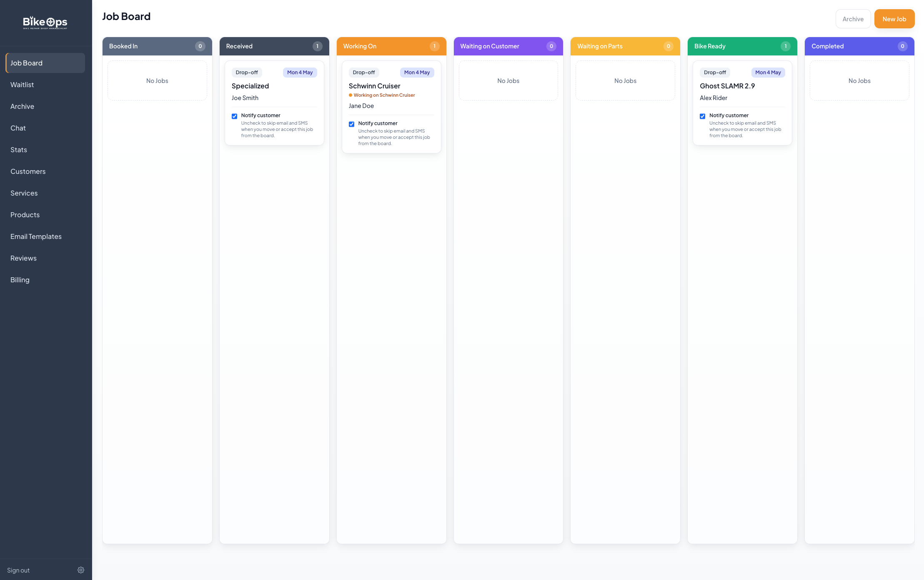Screen dimensions: 924x580
Task: Click customer name Jane Doe
Action: (361, 106)
